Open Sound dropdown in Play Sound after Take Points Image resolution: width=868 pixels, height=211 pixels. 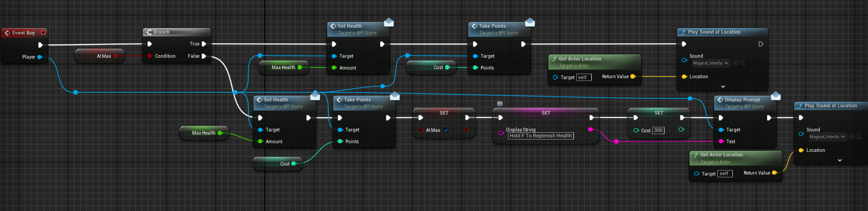[x=711, y=63]
